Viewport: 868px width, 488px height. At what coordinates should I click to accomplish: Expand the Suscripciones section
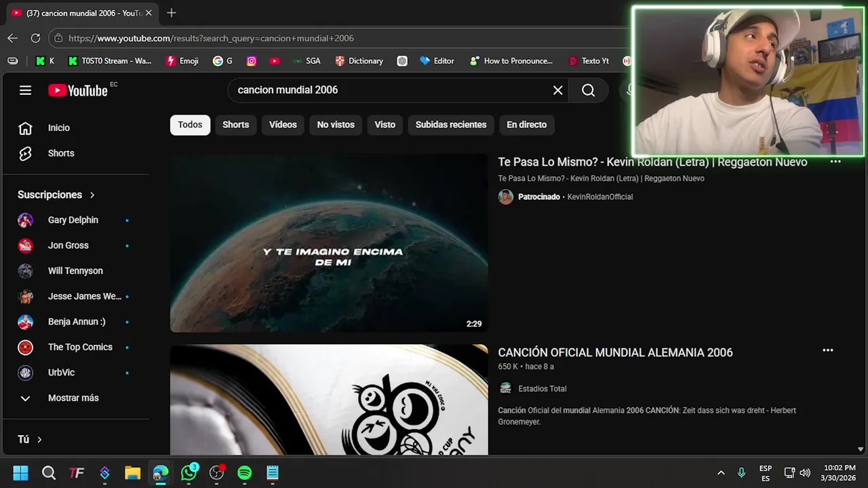click(x=56, y=195)
